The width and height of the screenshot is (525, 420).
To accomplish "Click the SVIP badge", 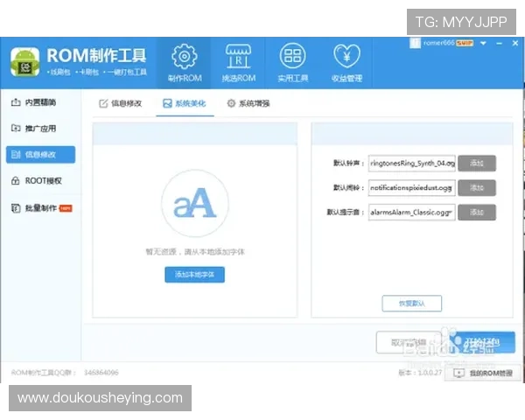I will [465, 43].
